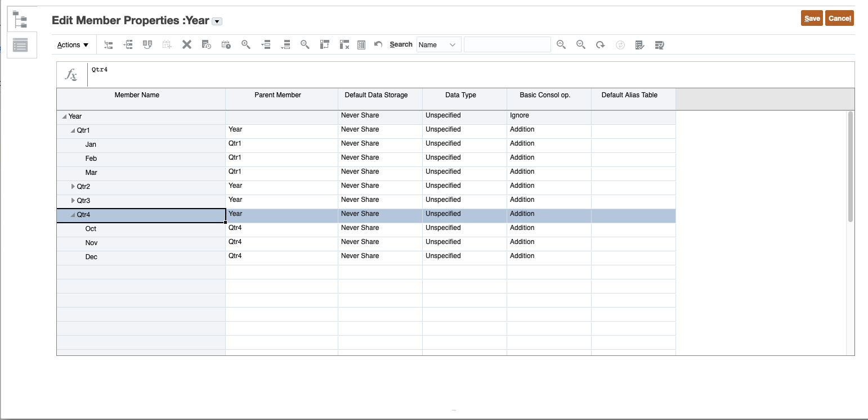Collapse the Year root member
Image resolution: width=868 pixels, height=420 pixels.
point(64,116)
